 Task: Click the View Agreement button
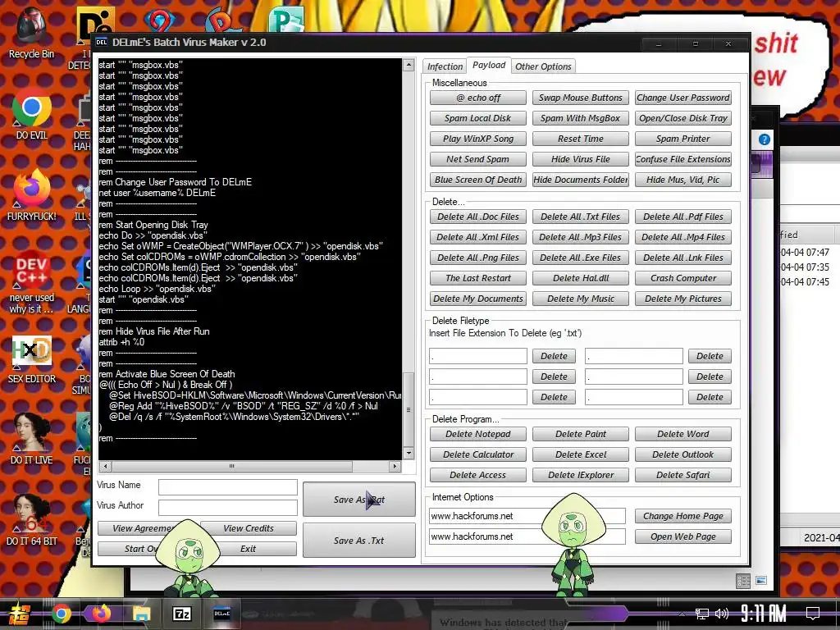[x=142, y=528]
